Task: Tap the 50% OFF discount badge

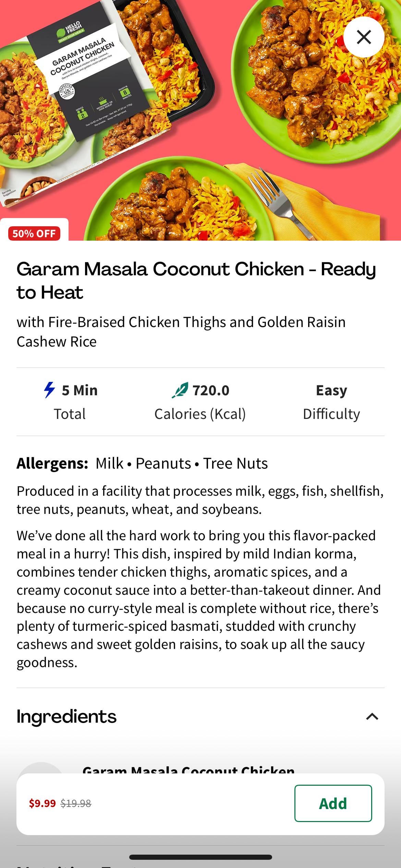Action: (x=34, y=233)
